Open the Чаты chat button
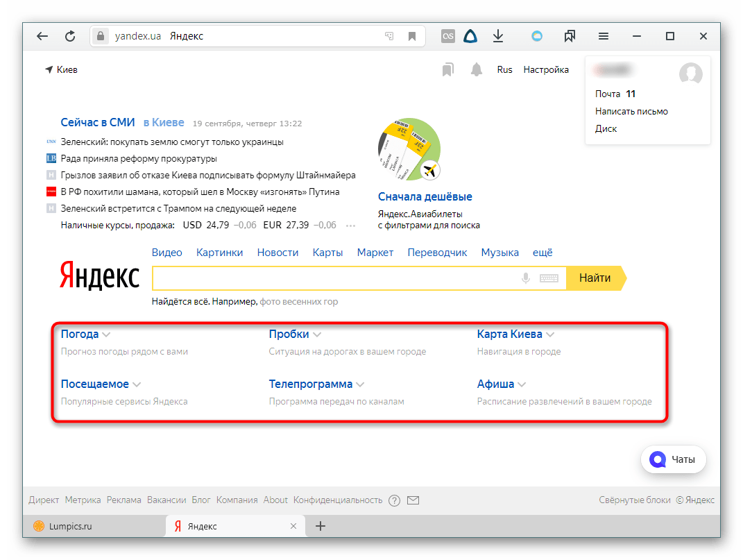 (673, 459)
